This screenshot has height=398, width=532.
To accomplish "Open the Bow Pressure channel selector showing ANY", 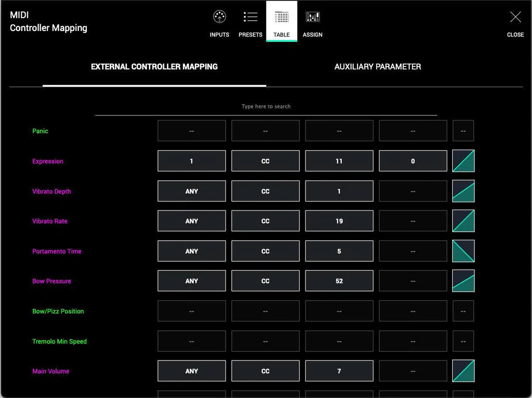I will click(x=192, y=281).
